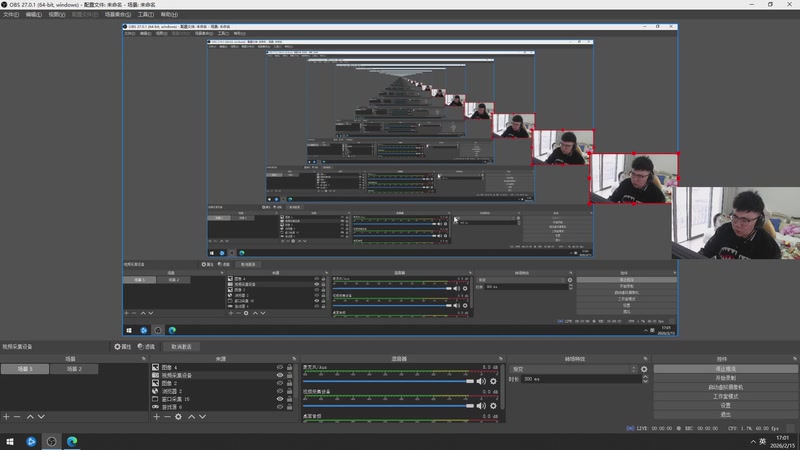Open source 滤镜 filters button
Screen dimensions: 800x450
click(146, 346)
